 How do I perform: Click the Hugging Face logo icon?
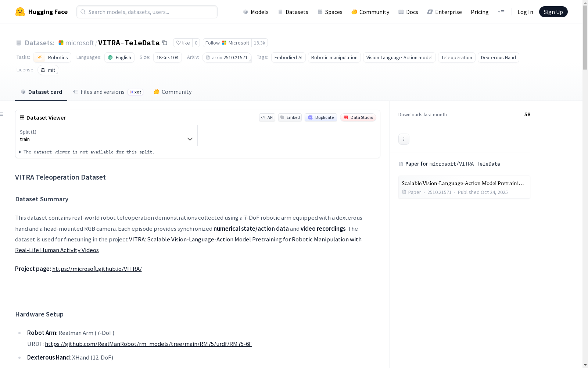coord(20,12)
